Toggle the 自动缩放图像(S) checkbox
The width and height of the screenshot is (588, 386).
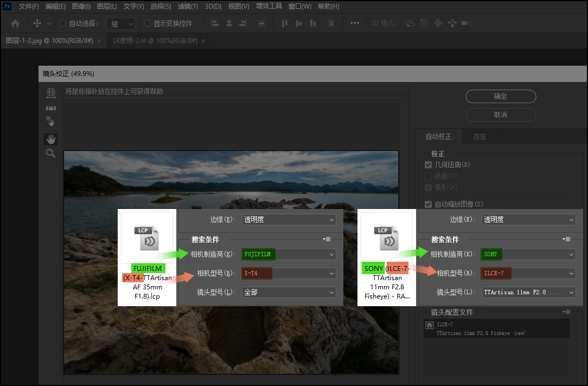pyautogui.click(x=429, y=205)
